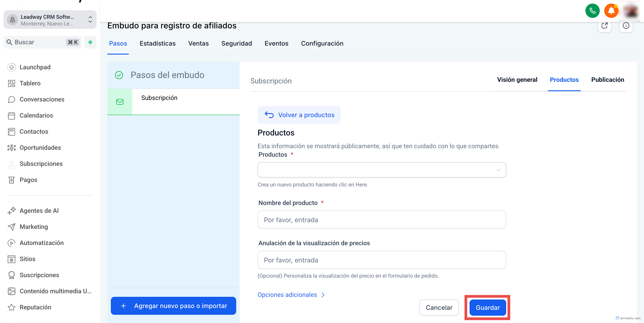Switch to the Estadísticas tab
644x323 pixels.
tap(157, 44)
